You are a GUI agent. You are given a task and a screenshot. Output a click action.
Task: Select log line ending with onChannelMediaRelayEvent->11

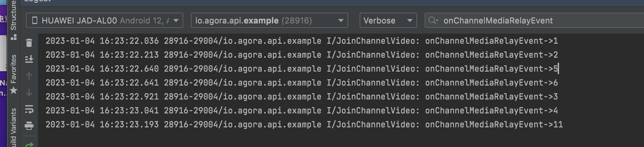pos(304,125)
